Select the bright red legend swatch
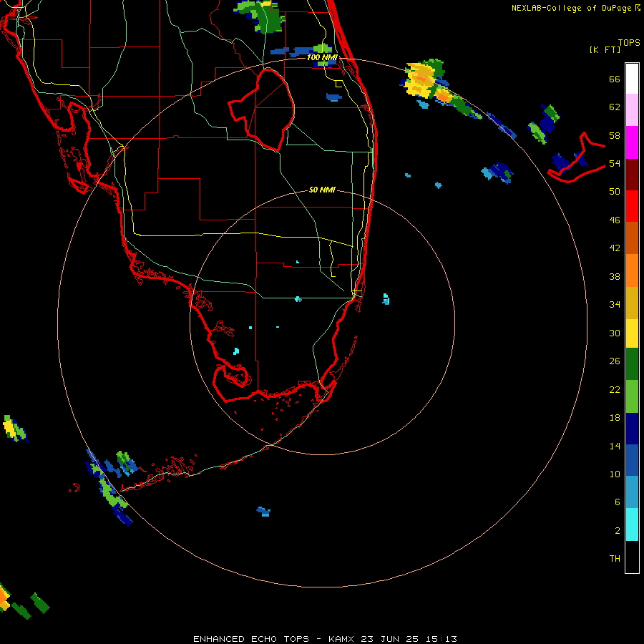The width and height of the screenshot is (644, 644). (x=632, y=206)
